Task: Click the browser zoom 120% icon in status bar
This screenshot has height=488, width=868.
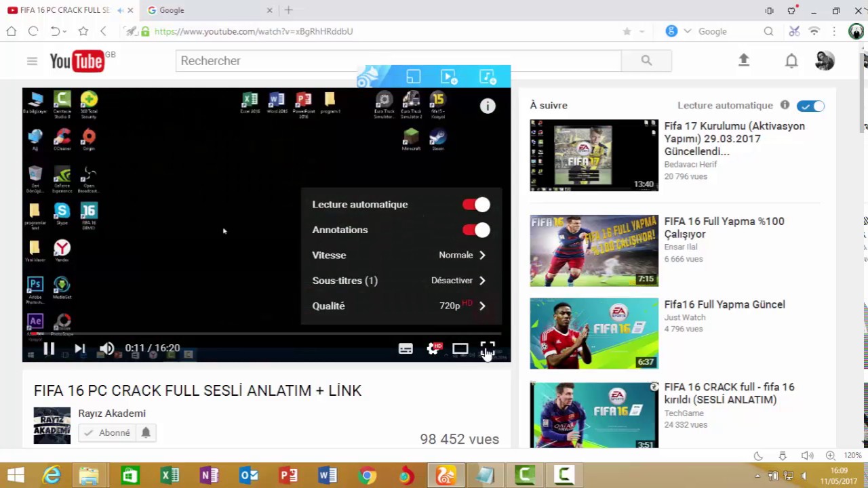Action: tap(830, 456)
